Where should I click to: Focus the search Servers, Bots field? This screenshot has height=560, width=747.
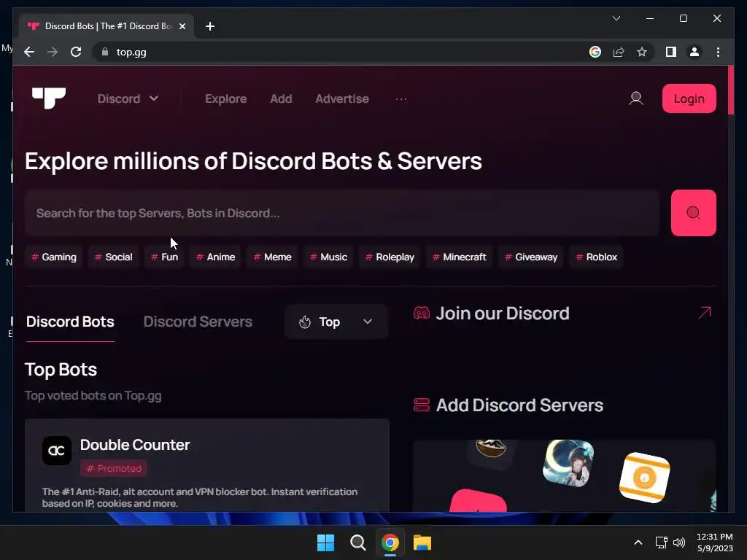[x=342, y=213]
